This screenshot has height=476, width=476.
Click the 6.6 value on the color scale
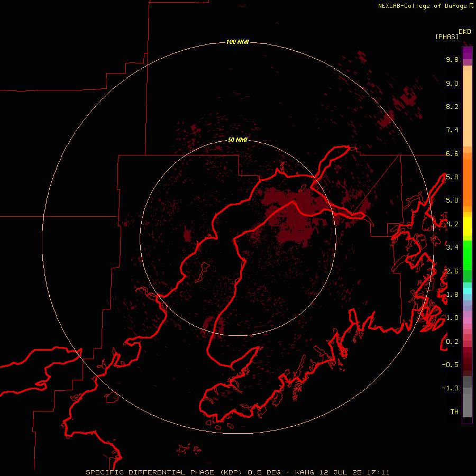click(452, 153)
